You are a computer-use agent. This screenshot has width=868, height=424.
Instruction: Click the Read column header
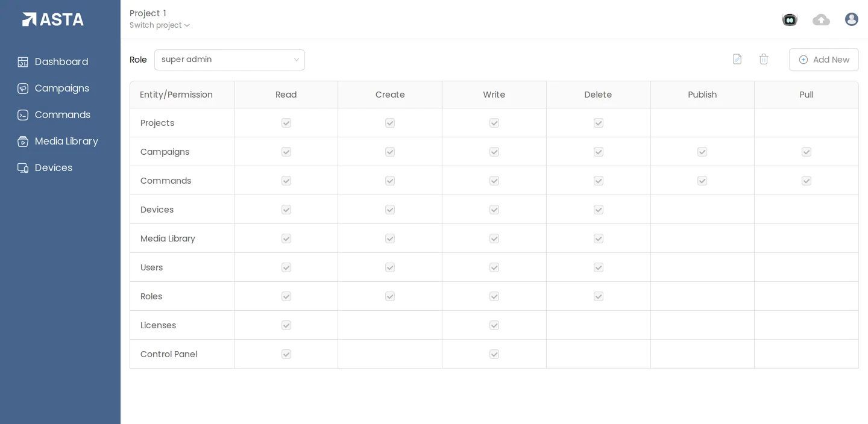click(286, 95)
